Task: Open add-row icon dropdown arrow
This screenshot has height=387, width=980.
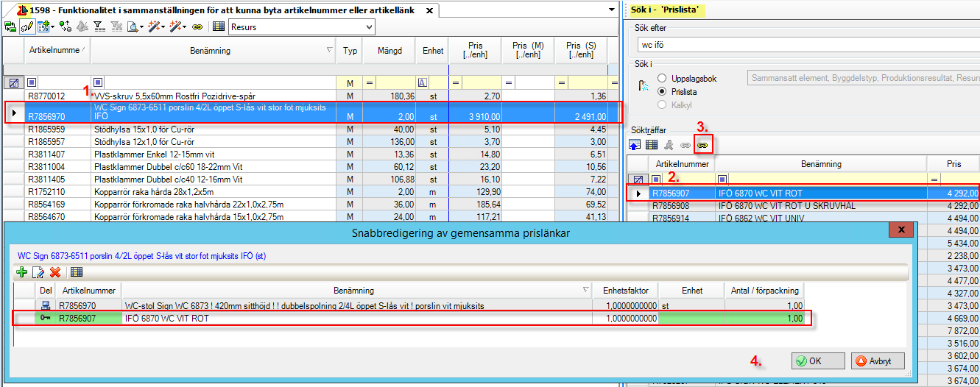Action: point(53,28)
